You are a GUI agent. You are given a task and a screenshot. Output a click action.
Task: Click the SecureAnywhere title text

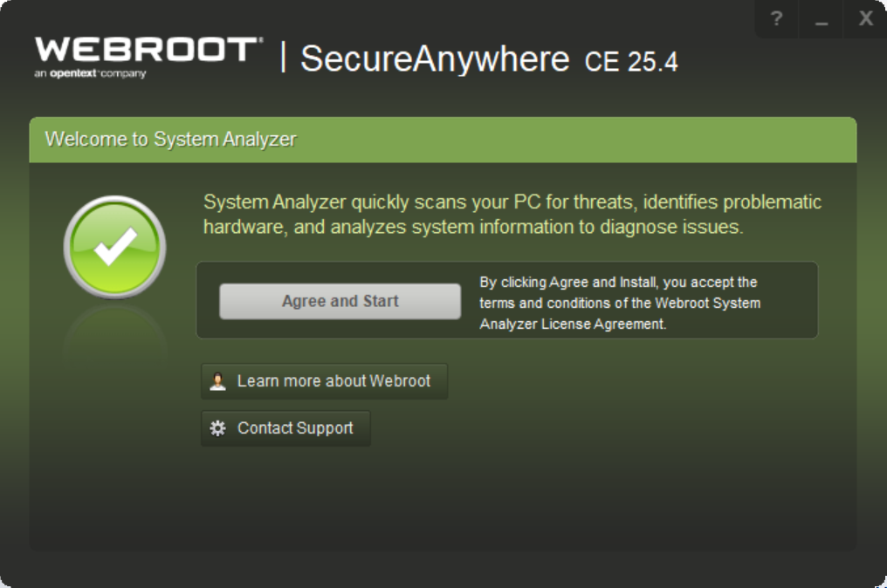[x=435, y=60]
